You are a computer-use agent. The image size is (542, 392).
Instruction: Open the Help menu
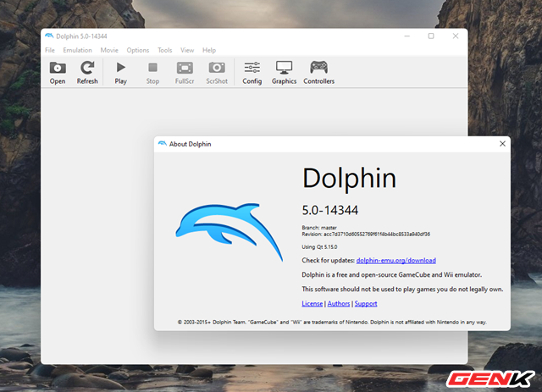coord(209,50)
